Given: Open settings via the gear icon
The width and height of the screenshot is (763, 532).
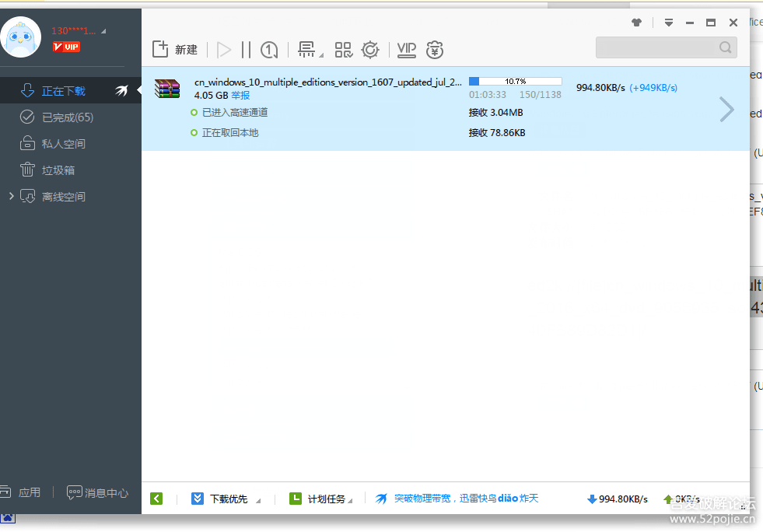Looking at the screenshot, I should [370, 50].
